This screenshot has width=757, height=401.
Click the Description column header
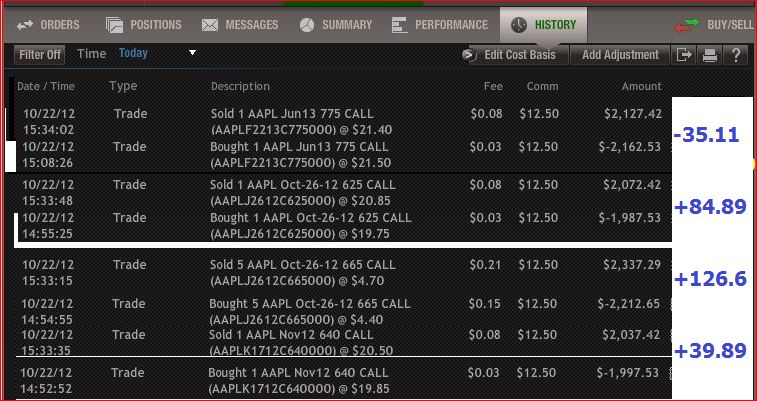[x=240, y=86]
